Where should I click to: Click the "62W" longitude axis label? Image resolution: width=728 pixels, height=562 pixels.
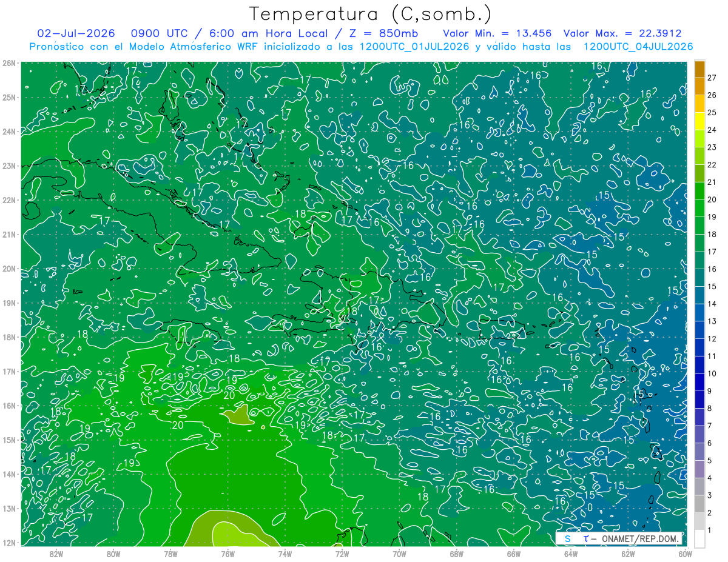(x=628, y=554)
